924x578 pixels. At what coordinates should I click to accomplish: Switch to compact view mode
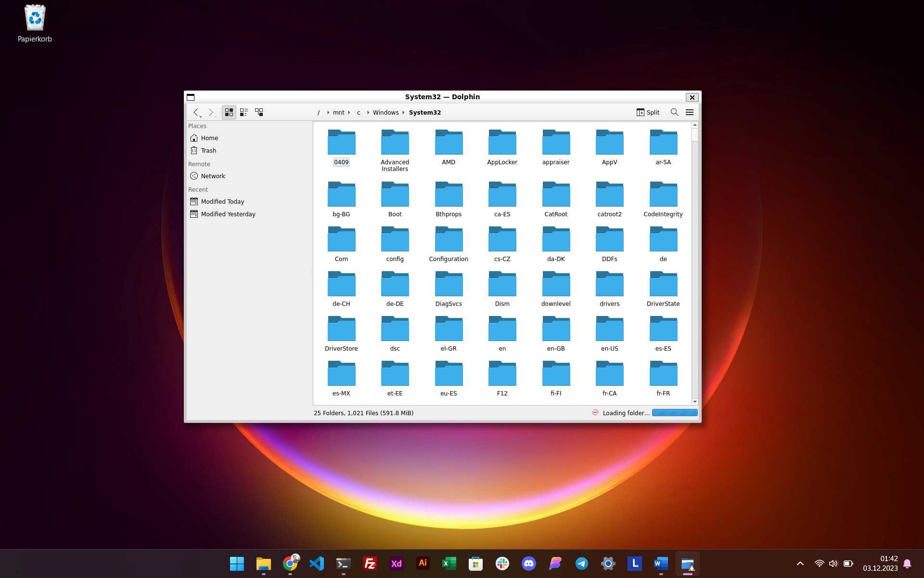point(244,112)
